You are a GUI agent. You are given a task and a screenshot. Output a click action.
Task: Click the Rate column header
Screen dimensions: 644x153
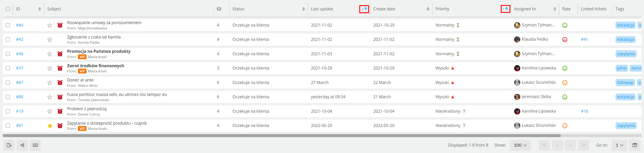coord(566,9)
